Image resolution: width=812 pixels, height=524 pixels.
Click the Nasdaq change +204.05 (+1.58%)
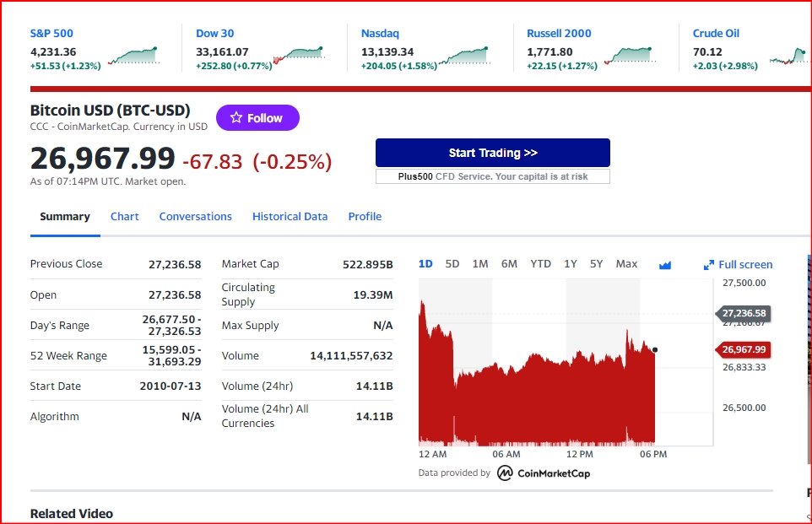coord(398,66)
